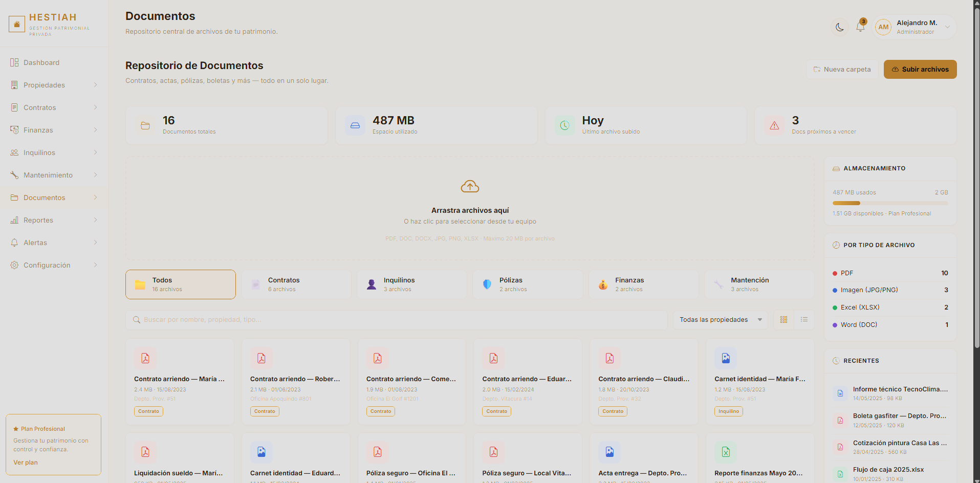Click the document search field
980x483 pixels.
(397, 320)
